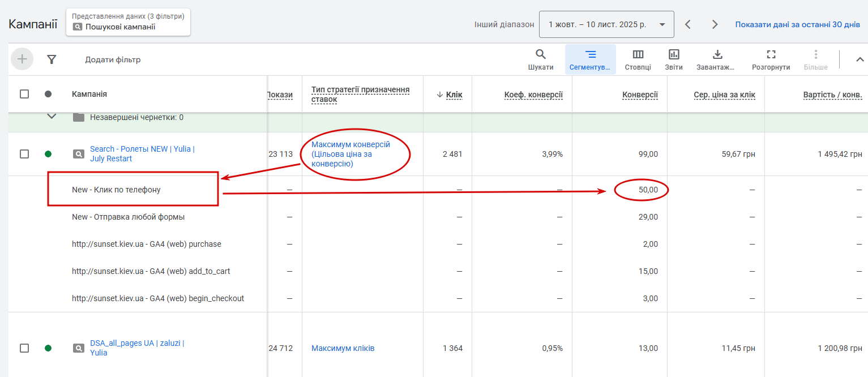
Task: Click the status column header dot
Action: pos(48,94)
